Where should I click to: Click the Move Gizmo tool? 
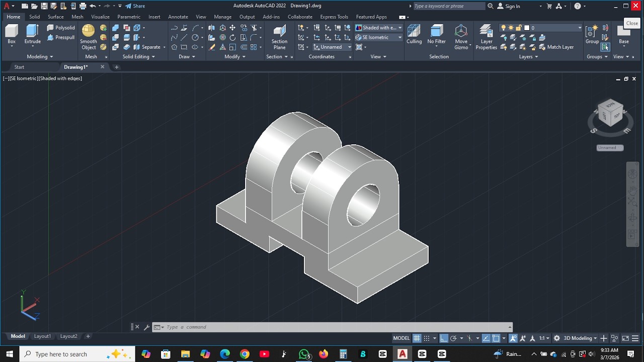point(461,37)
